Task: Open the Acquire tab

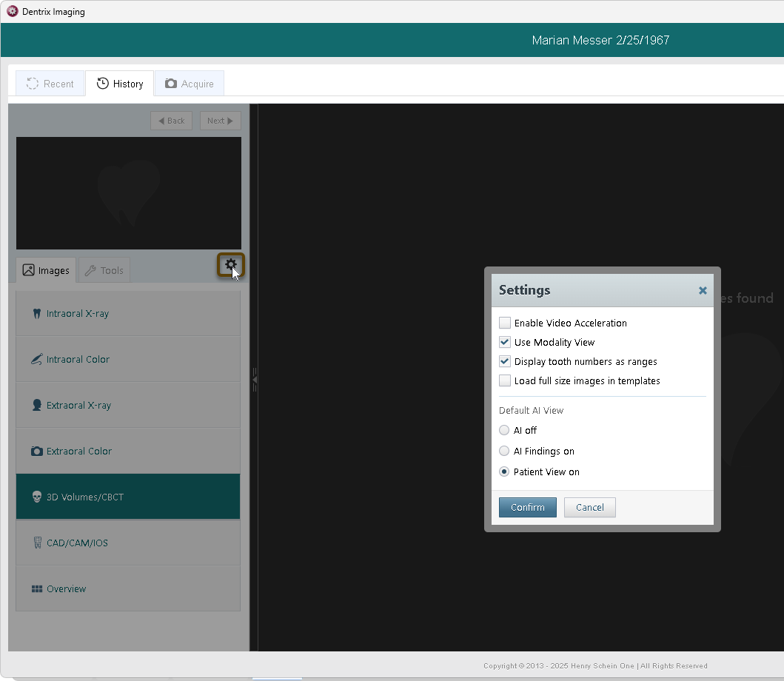Action: point(190,84)
